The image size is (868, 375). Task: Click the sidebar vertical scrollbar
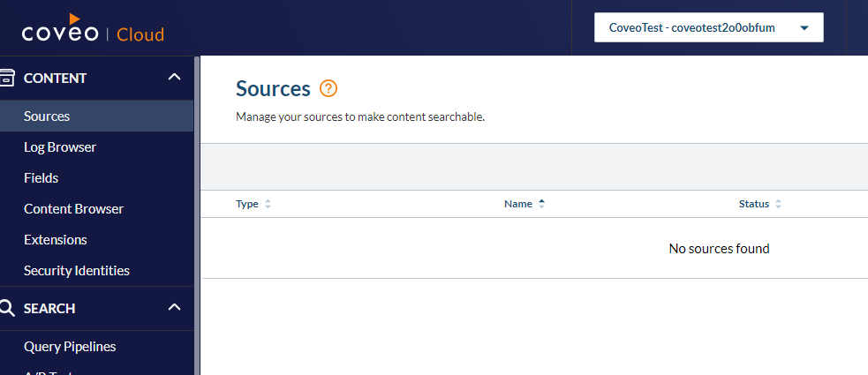coord(197,215)
